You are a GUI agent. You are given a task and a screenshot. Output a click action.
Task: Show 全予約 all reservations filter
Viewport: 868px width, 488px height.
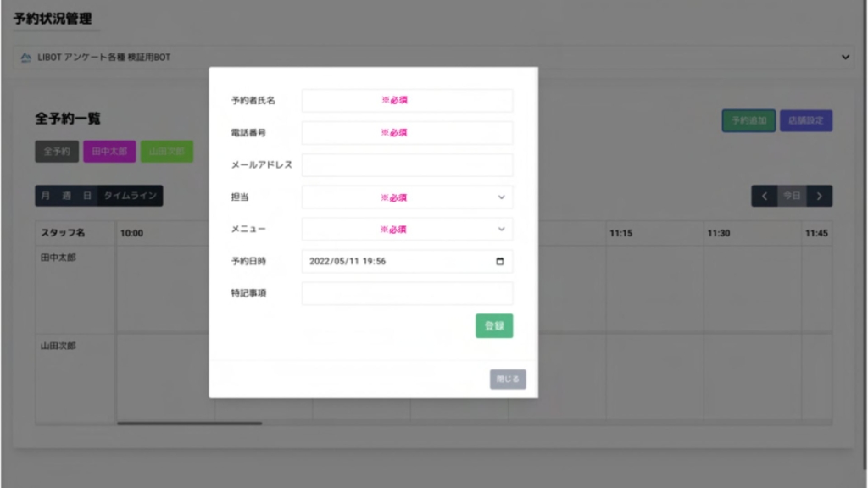pos(57,152)
